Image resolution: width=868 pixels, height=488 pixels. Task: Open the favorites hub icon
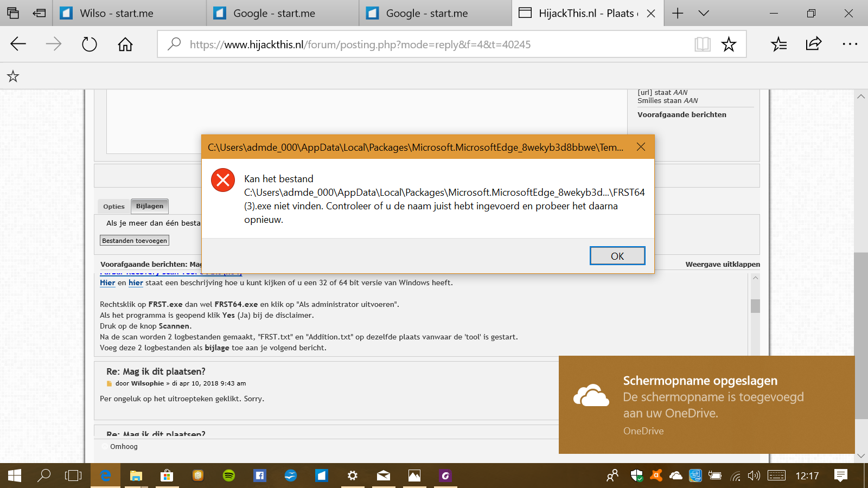(778, 44)
